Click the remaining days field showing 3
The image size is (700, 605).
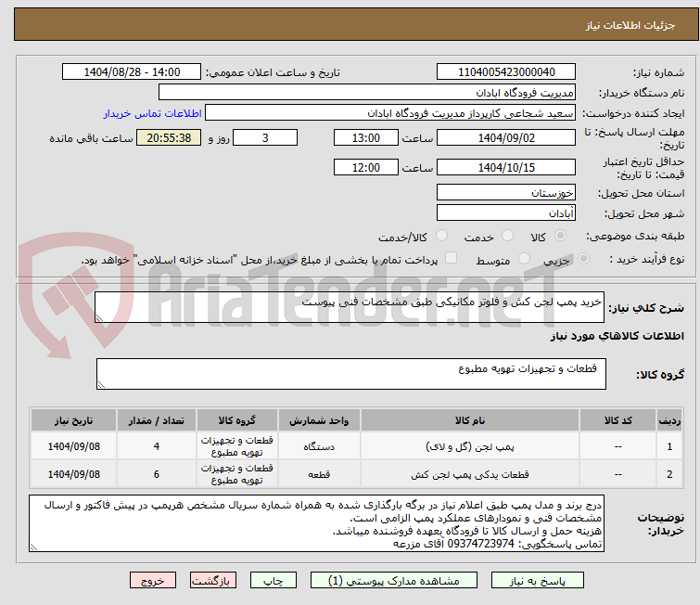pyautogui.click(x=265, y=137)
